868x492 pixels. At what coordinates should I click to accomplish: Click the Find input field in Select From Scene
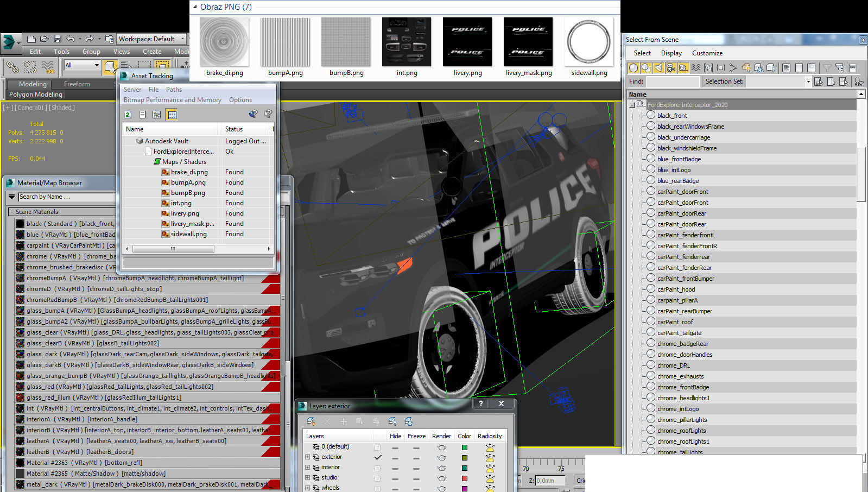pos(673,81)
